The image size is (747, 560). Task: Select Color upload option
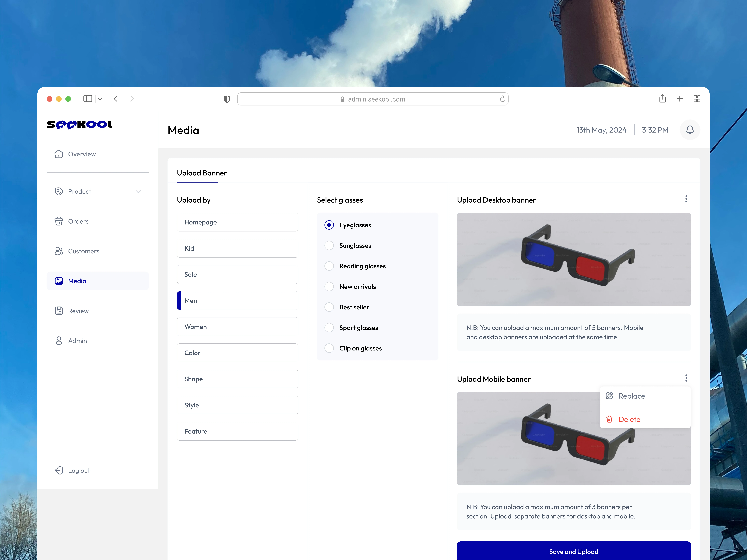[237, 353]
